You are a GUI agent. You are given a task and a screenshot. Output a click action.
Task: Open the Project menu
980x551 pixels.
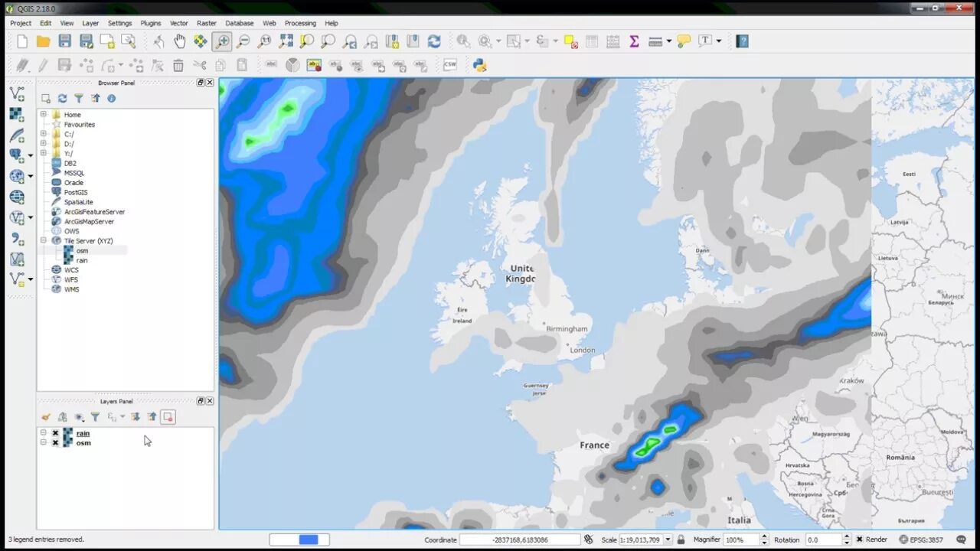point(21,23)
